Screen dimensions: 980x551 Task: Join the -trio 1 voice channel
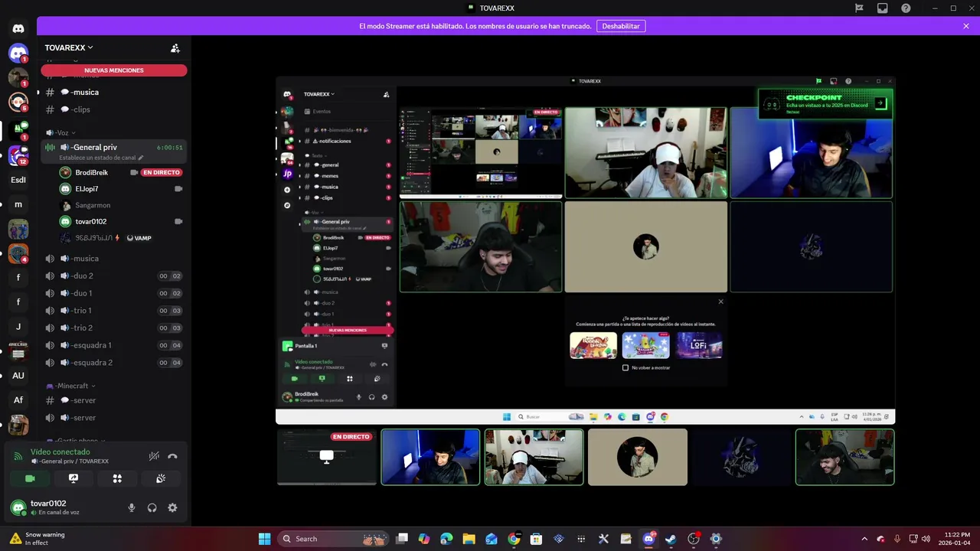[x=114, y=311]
